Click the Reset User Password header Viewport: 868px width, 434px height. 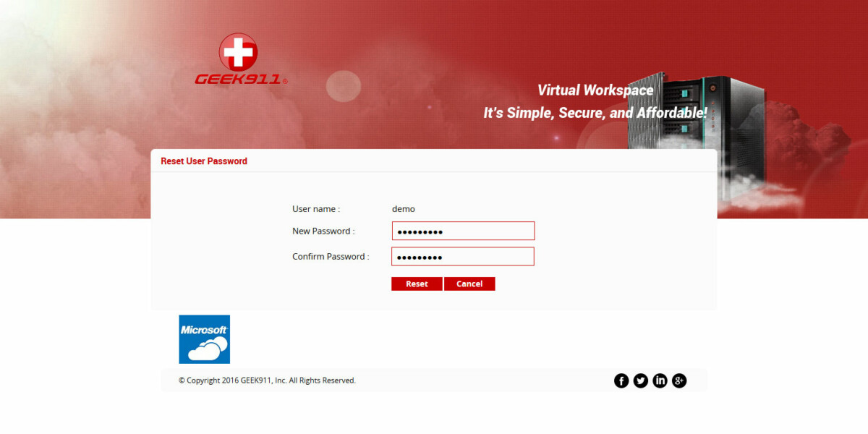[203, 161]
